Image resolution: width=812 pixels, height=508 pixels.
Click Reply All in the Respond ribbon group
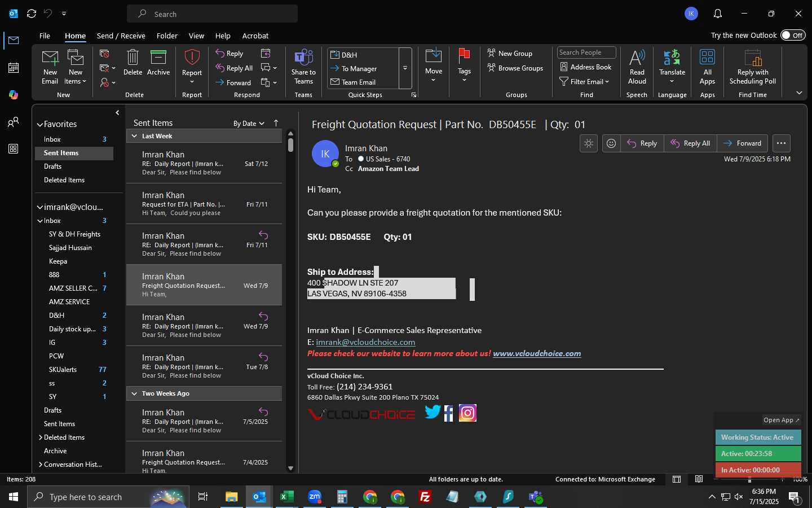point(234,68)
